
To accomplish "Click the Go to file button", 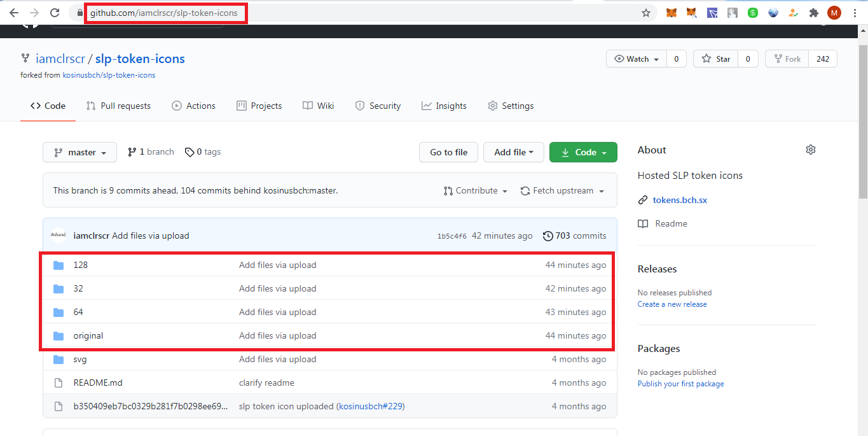I will tap(448, 152).
